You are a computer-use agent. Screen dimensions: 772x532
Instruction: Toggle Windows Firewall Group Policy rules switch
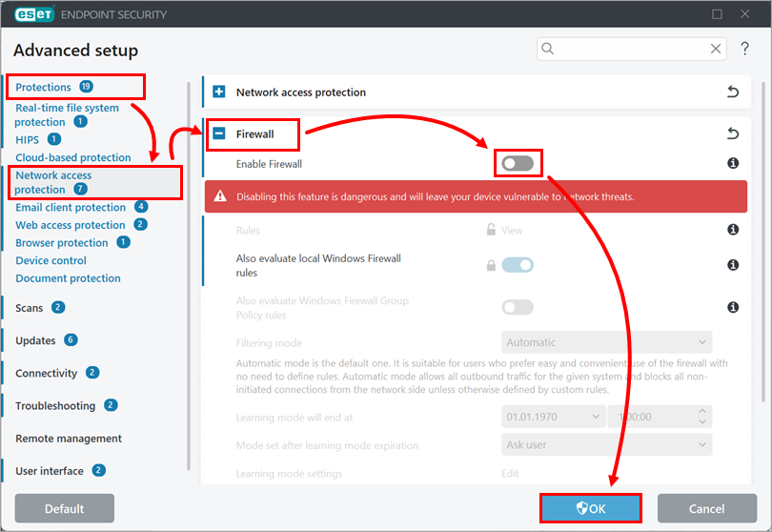(x=518, y=307)
